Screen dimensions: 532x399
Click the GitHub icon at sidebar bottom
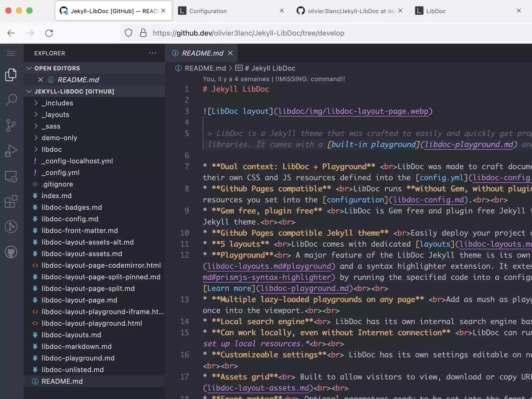[x=11, y=252]
